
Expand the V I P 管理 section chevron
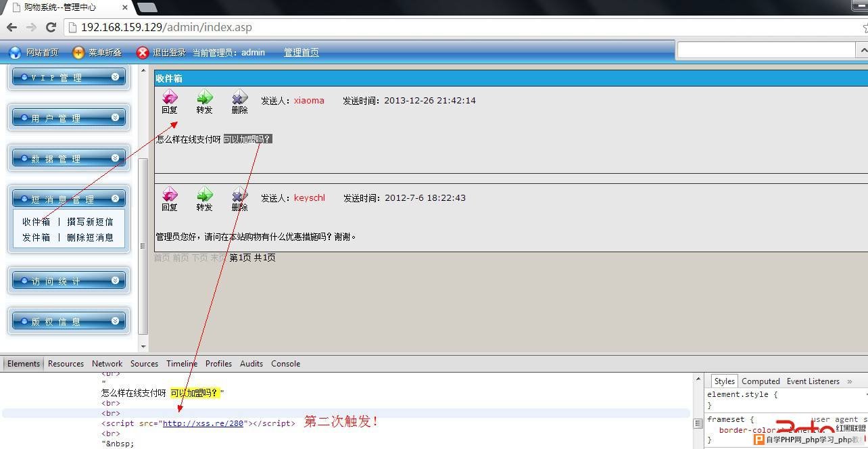(x=115, y=77)
